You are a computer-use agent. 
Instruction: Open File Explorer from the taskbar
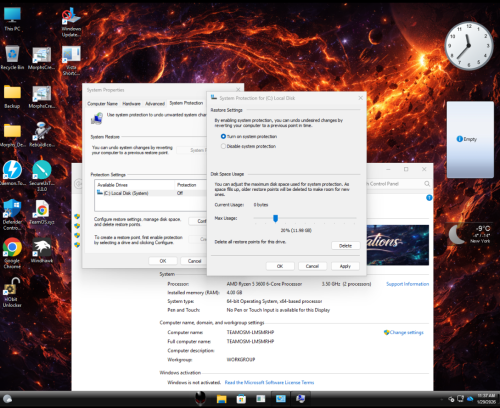pyautogui.click(x=221, y=399)
